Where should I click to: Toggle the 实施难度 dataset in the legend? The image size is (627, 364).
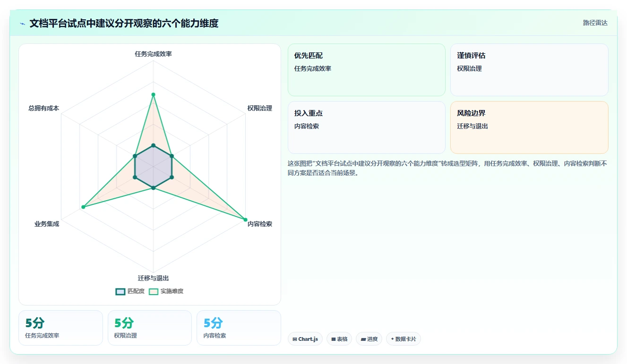166,291
